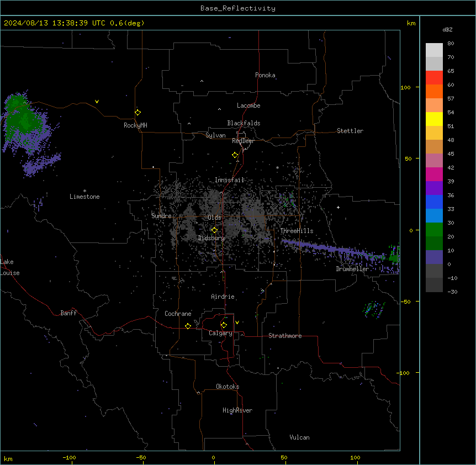Click the Olds city label
Image resolution: width=476 pixels, height=465 pixels.
(x=214, y=218)
